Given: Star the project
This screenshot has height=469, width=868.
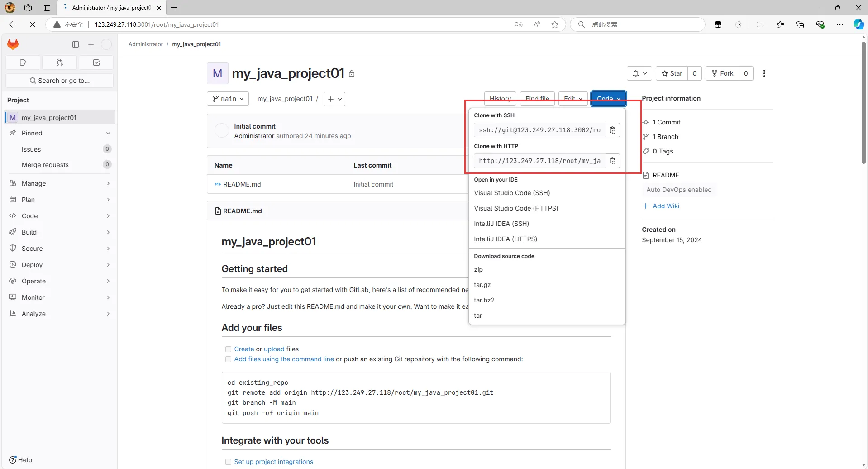Looking at the screenshot, I should tap(672, 73).
